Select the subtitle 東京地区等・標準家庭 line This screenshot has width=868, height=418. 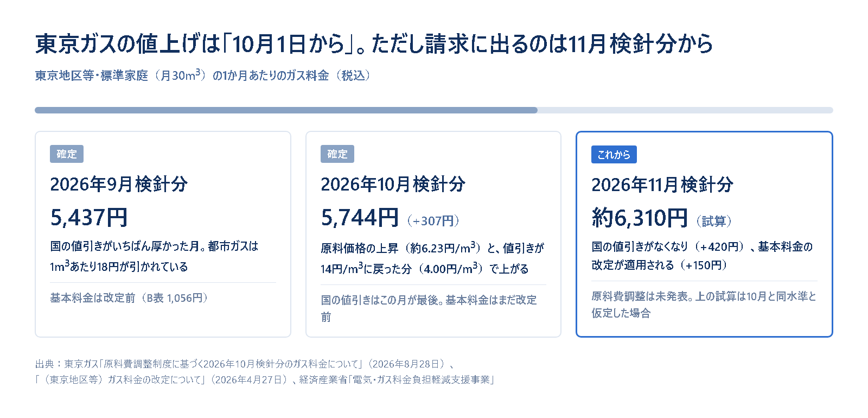pyautogui.click(x=204, y=75)
